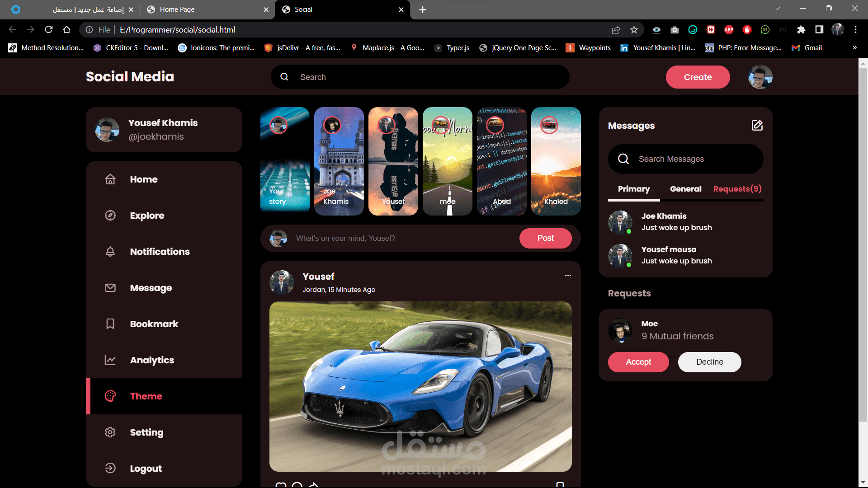Switch to Requests(9) messages tab
Screen dimensions: 868x488
737,189
